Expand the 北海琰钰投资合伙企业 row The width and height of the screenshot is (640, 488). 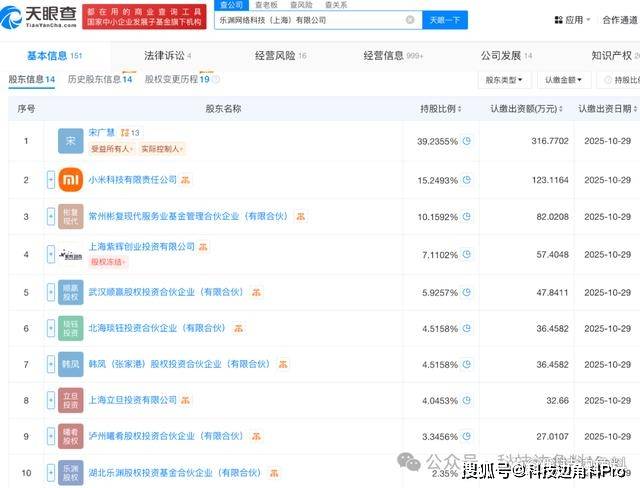point(51,328)
